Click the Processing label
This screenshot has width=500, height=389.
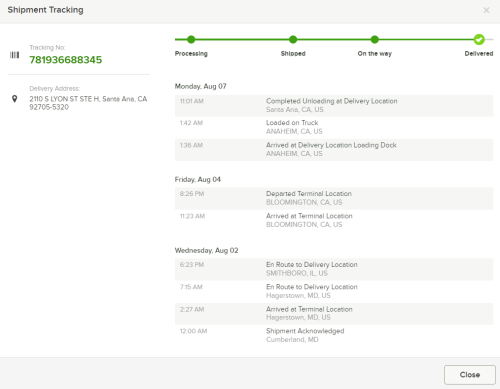pos(191,54)
